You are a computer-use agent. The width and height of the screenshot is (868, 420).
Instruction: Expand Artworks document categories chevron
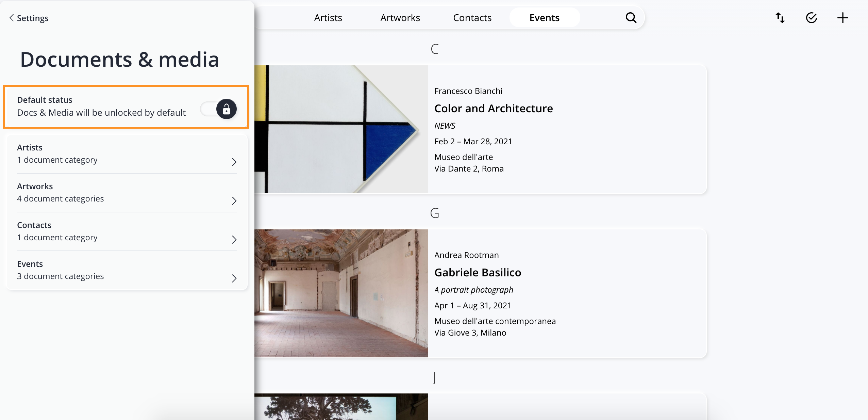pos(234,200)
